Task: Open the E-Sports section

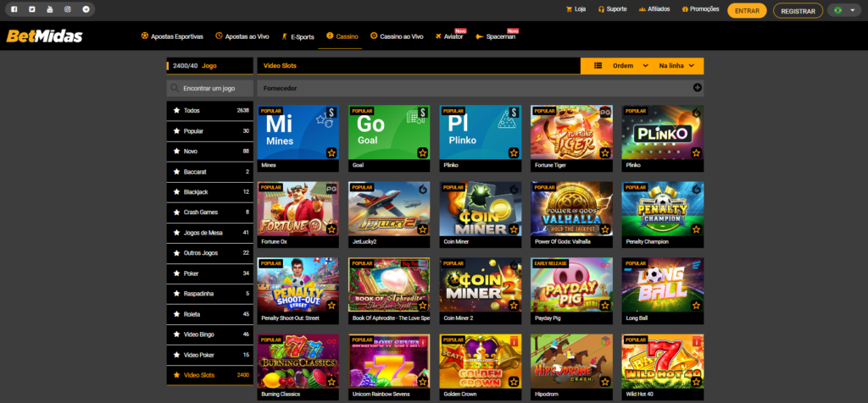Action: point(298,36)
